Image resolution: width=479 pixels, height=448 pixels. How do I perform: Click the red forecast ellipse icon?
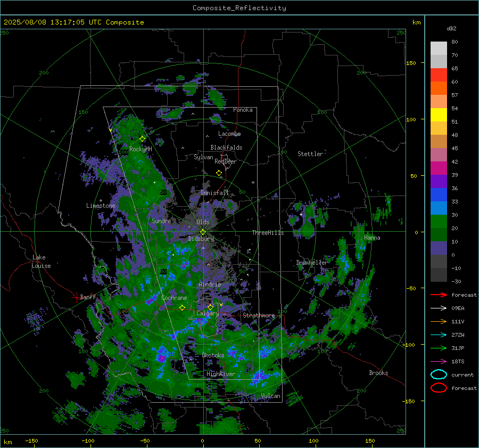pyautogui.click(x=439, y=388)
